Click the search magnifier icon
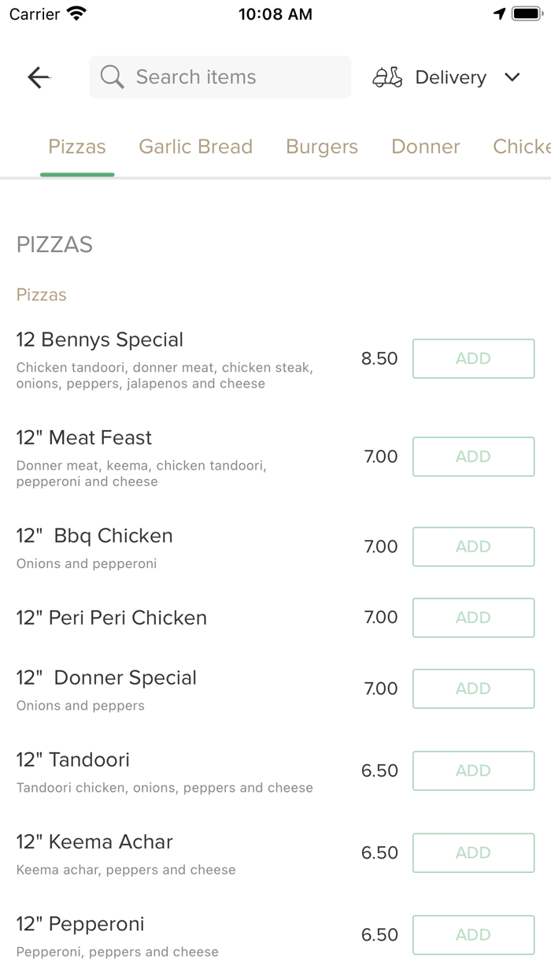551x980 pixels. tap(111, 76)
